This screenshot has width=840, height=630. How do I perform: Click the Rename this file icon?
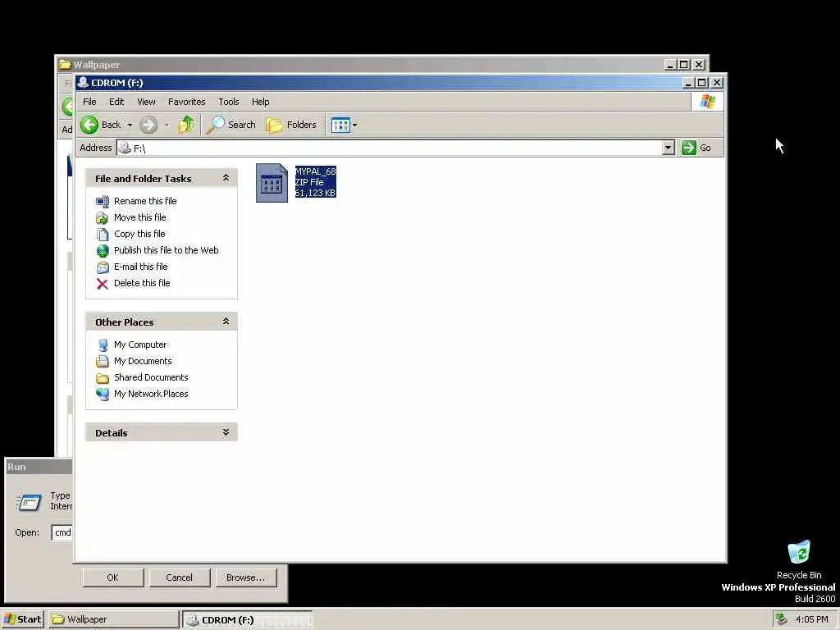(103, 202)
